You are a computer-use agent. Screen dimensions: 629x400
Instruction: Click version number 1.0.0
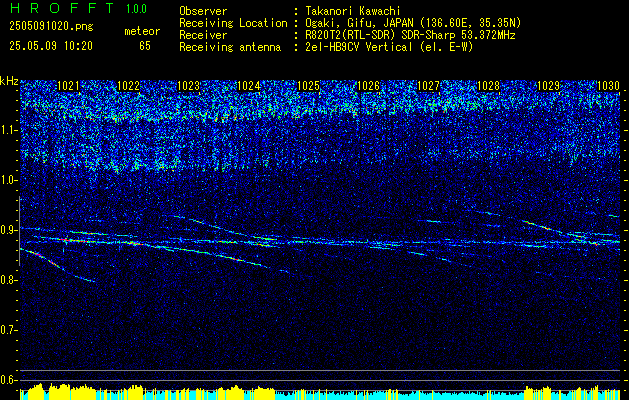point(136,8)
